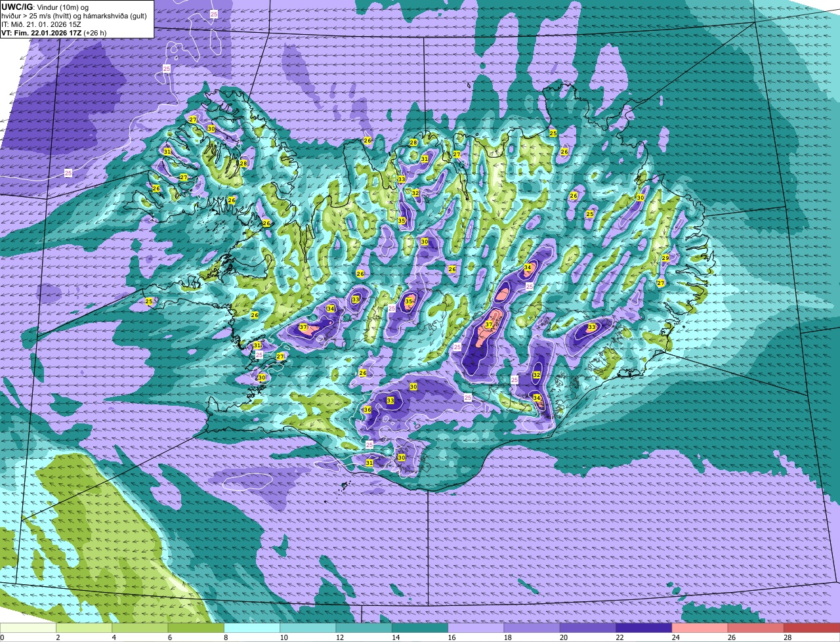840x642 pixels.
Task: Click the 26–28 m/s salmon legend swatch
Action: coord(756,628)
